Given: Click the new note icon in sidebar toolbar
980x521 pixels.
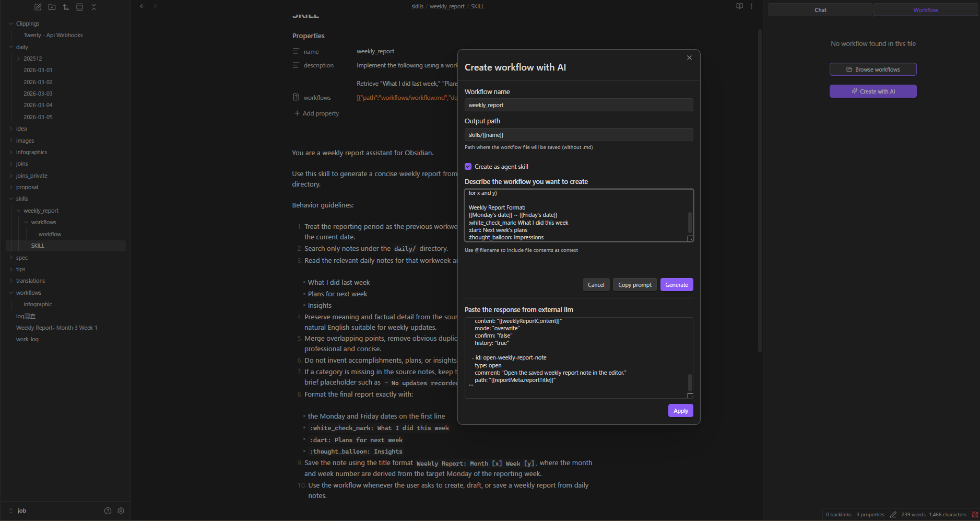Looking at the screenshot, I should (x=38, y=7).
